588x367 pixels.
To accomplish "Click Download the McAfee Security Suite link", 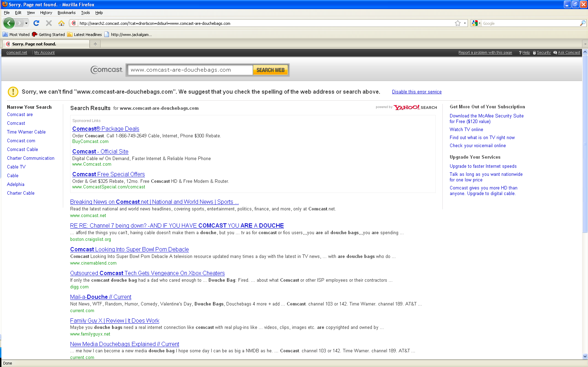I will 486,118.
